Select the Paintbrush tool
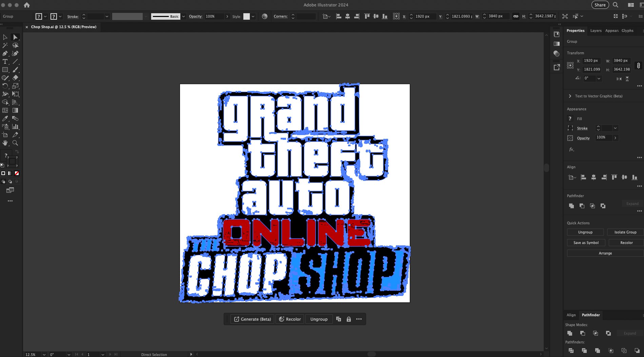The height and width of the screenshot is (357, 644). click(15, 70)
